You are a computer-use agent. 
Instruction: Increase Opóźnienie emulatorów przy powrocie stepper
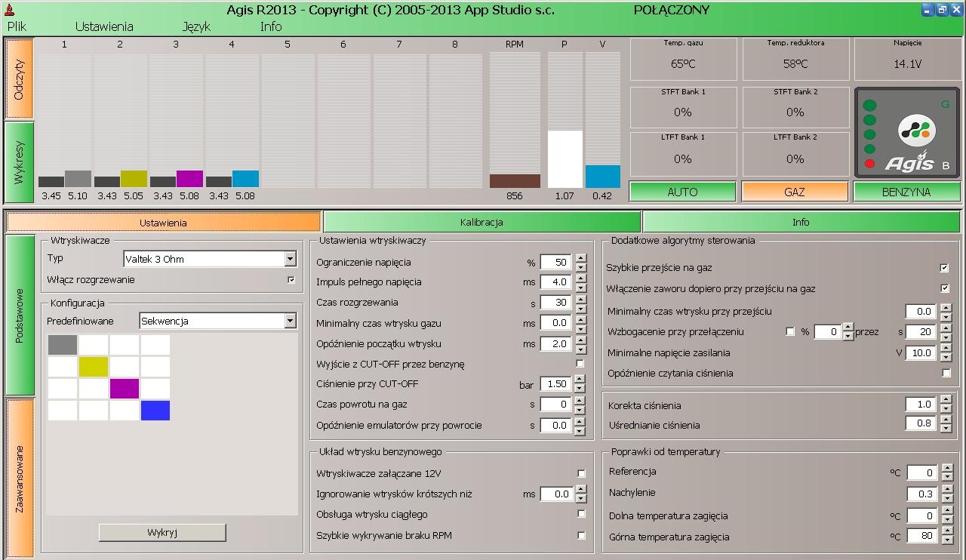click(580, 421)
